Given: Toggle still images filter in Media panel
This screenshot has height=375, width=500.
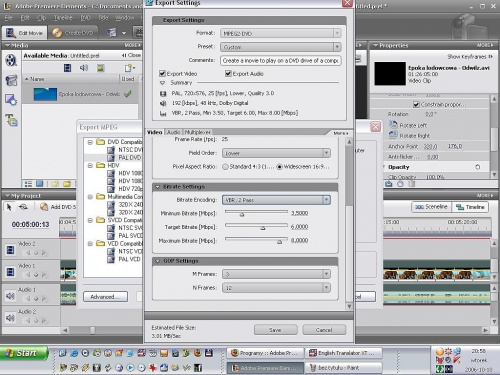Looking at the screenshot, I should tap(100, 68).
